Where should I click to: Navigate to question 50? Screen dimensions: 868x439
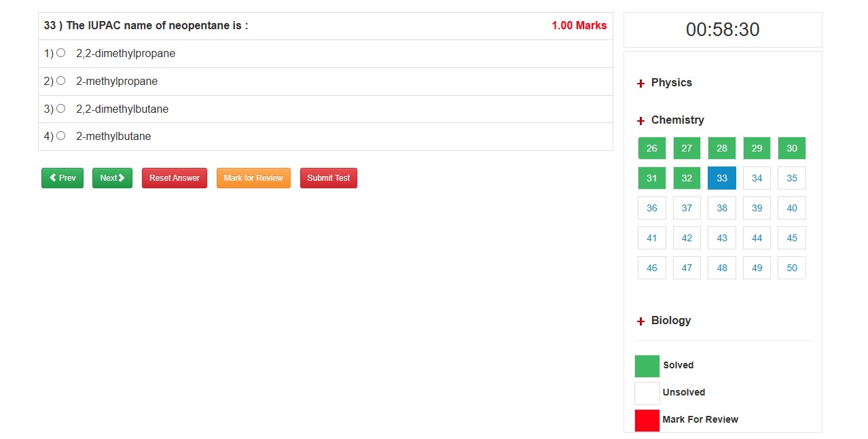click(x=791, y=267)
